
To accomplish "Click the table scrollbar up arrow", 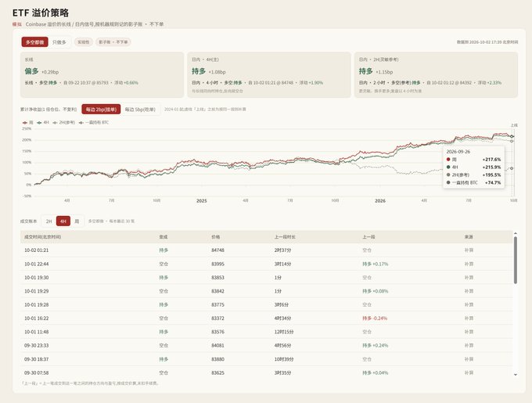I will tap(516, 233).
